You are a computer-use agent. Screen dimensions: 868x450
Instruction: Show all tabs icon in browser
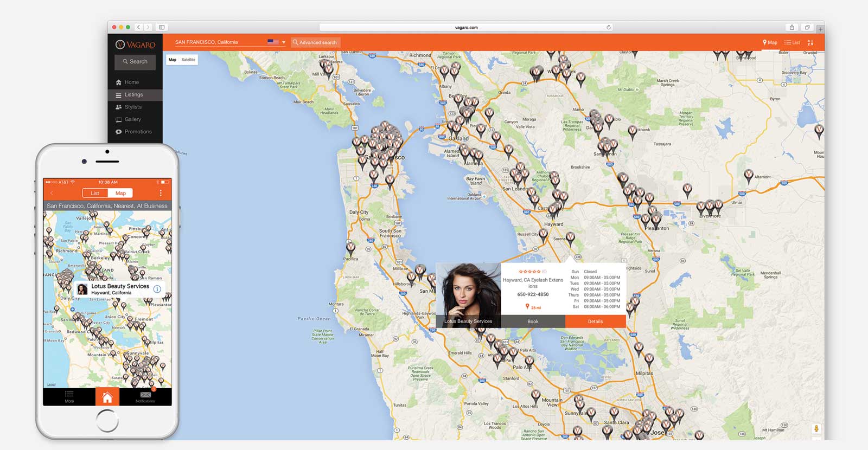tap(807, 27)
